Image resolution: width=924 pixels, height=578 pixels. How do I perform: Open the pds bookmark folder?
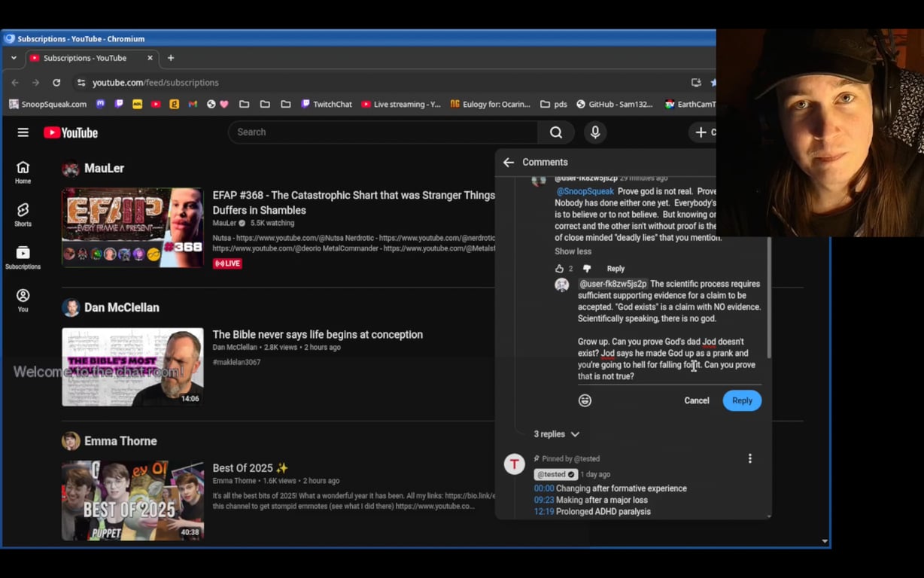[554, 104]
